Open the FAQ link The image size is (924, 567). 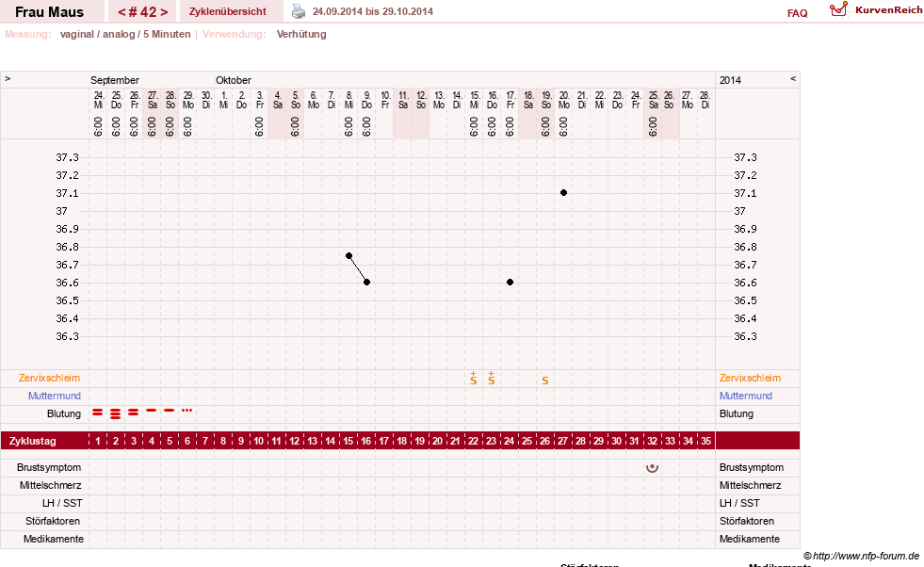click(797, 13)
